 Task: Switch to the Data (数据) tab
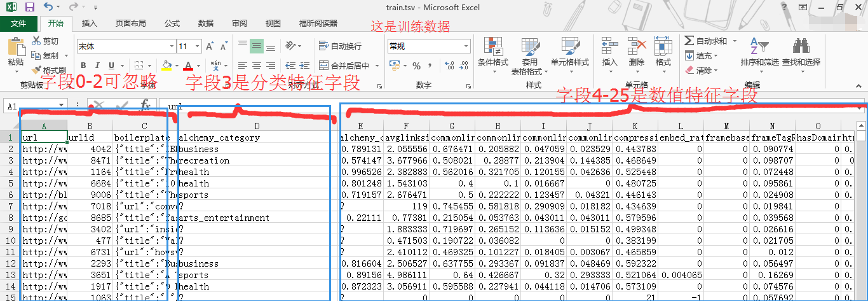pyautogui.click(x=206, y=23)
